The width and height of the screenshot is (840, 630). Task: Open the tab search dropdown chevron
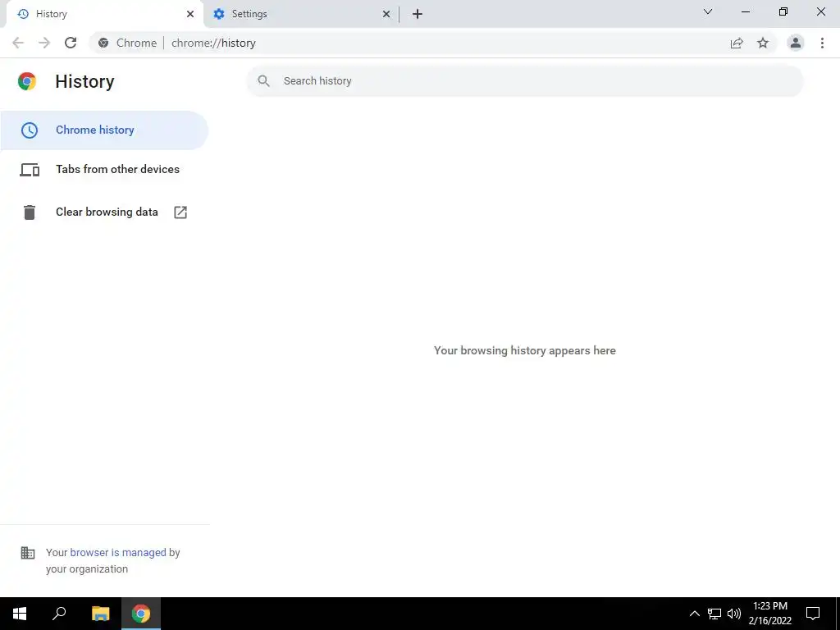pyautogui.click(x=708, y=11)
